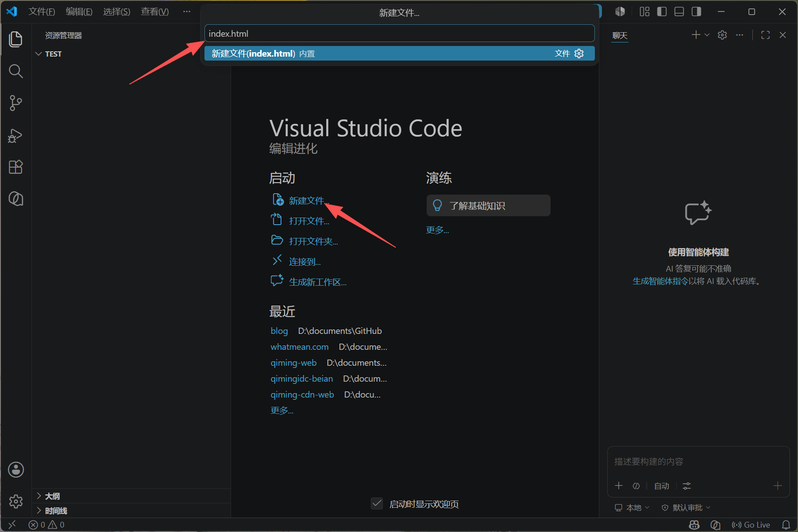798x532 pixels.
Task: Click the 描述要构建的内容 chat input box
Action: click(698, 462)
